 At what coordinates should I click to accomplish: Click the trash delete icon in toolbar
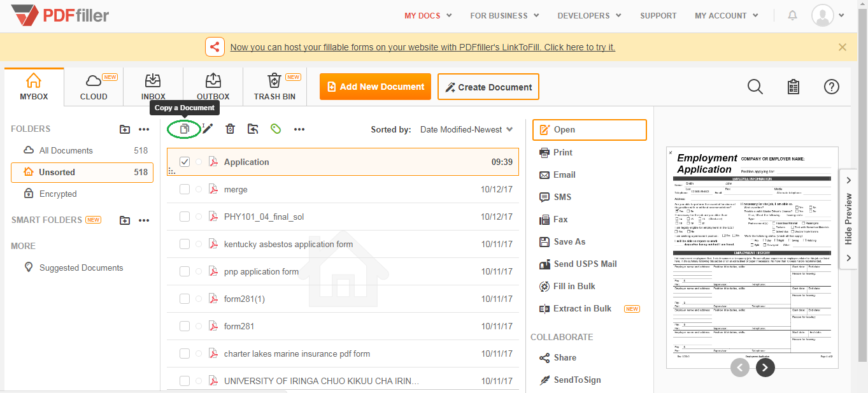click(231, 129)
